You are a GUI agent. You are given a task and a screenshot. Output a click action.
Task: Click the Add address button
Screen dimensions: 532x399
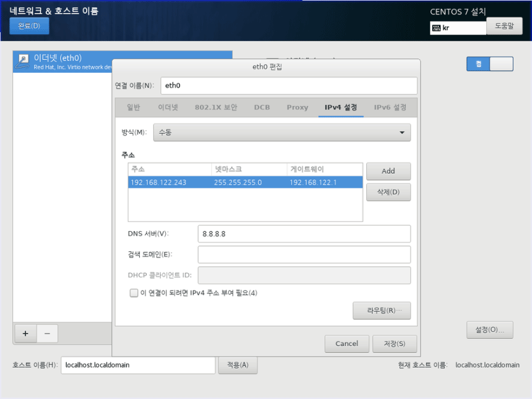(x=388, y=171)
